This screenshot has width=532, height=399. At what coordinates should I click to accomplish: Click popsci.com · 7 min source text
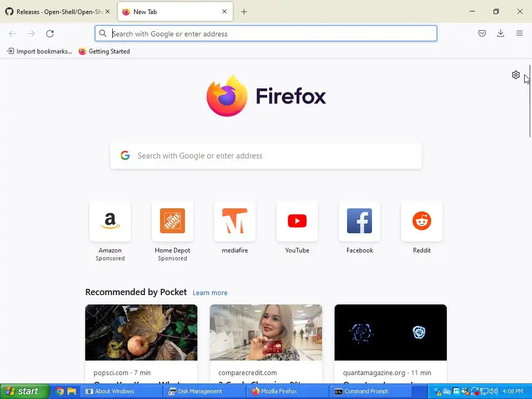(122, 373)
